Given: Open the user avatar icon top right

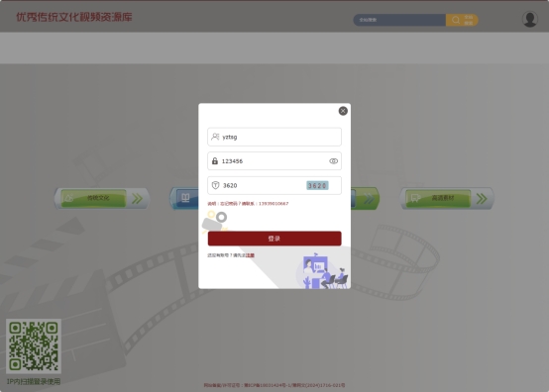Looking at the screenshot, I should click(530, 19).
